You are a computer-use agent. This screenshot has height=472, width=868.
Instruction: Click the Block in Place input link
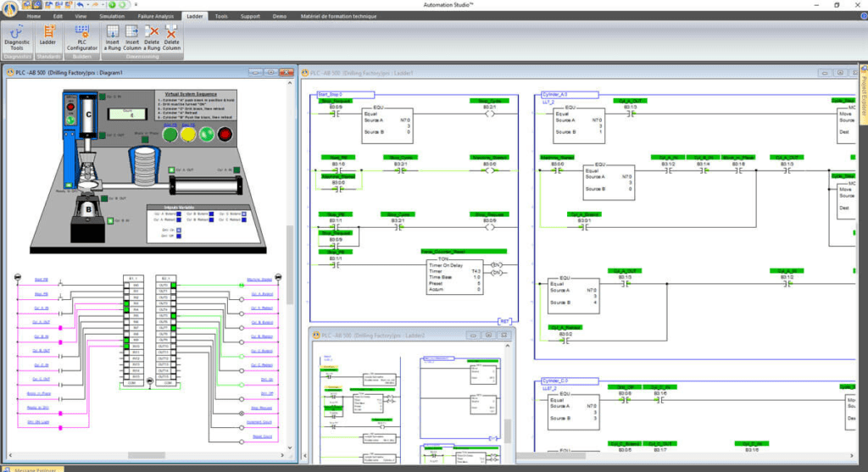pyautogui.click(x=39, y=393)
